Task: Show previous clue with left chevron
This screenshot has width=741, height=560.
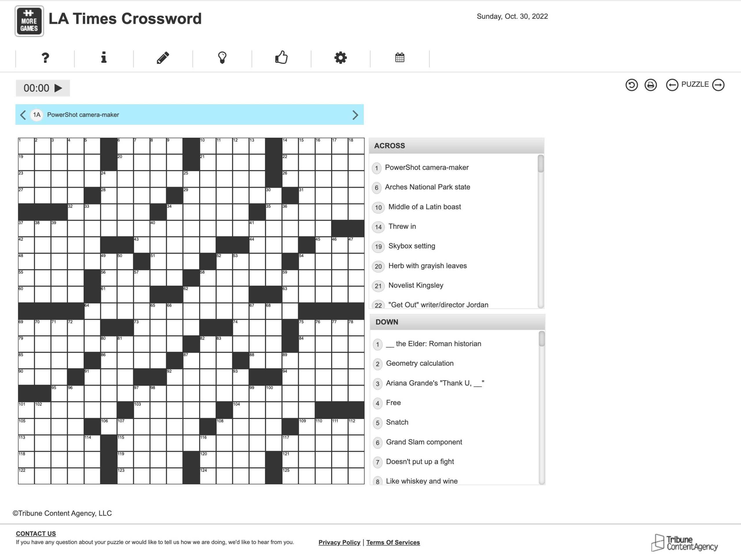Action: point(23,115)
